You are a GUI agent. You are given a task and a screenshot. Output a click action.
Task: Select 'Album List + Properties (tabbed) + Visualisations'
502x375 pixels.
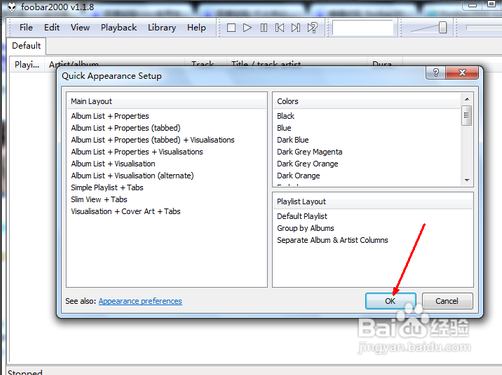tap(153, 140)
